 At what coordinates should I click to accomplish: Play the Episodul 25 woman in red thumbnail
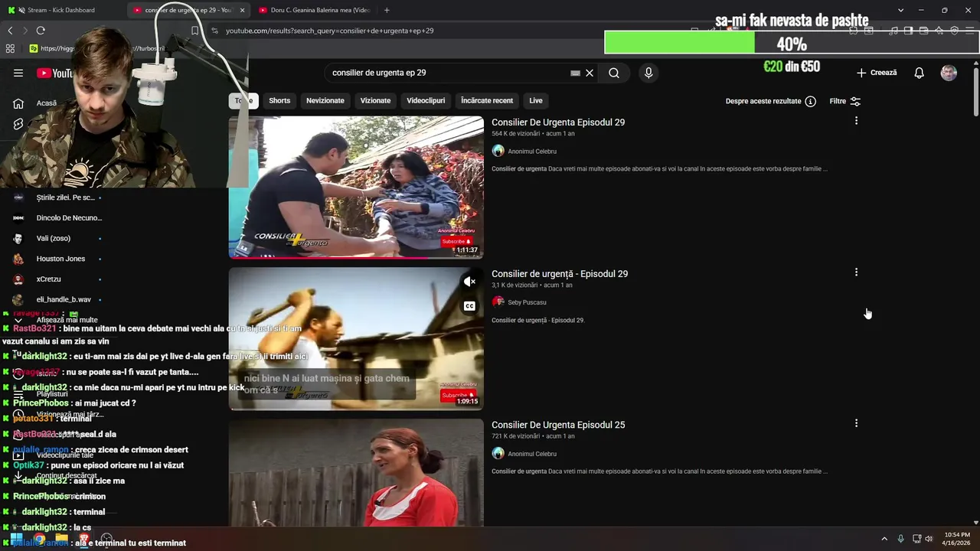[x=356, y=472]
